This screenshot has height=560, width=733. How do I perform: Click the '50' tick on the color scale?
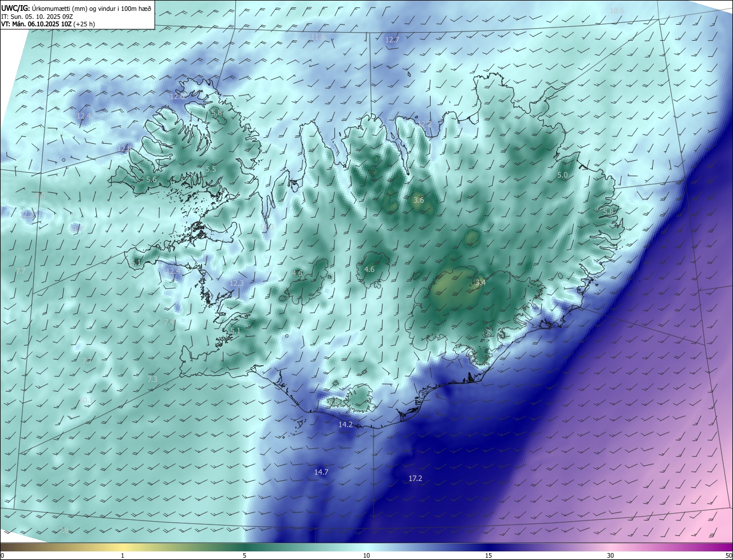coord(728,556)
